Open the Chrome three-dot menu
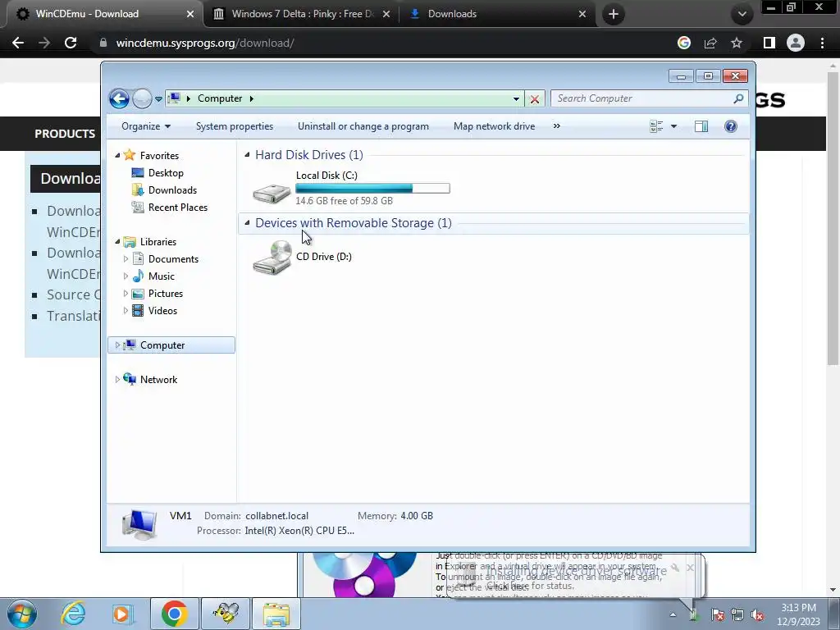The height and width of the screenshot is (630, 840). click(822, 43)
